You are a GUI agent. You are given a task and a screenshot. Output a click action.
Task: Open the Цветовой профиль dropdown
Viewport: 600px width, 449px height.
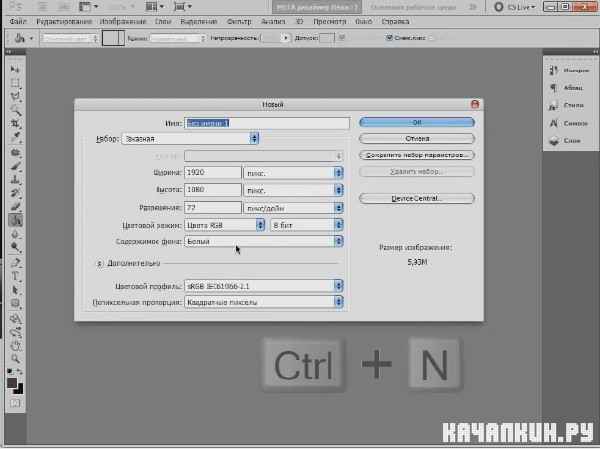point(264,286)
